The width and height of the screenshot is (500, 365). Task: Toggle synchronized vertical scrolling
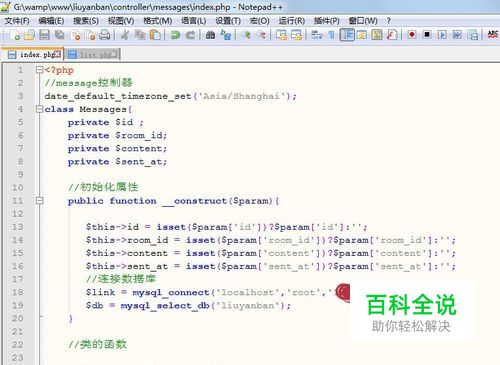pos(281,35)
